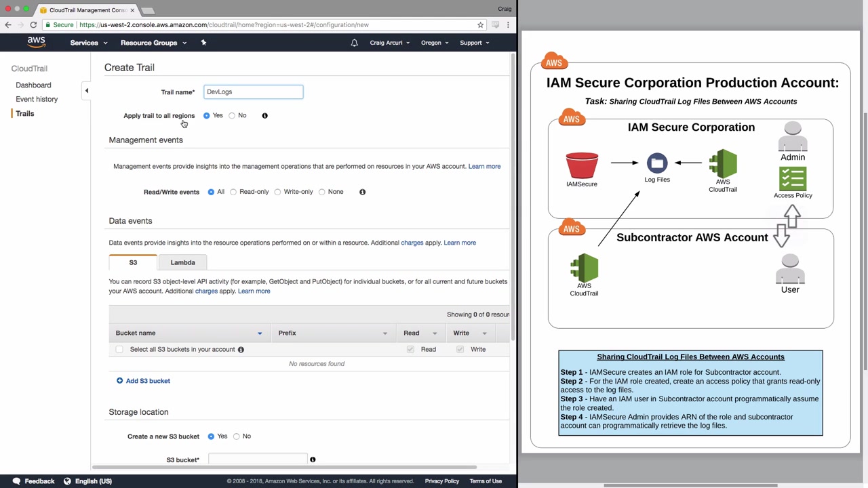Open the Terms of Use footer link
Viewport: 868px width, 488px height.
pos(486,481)
